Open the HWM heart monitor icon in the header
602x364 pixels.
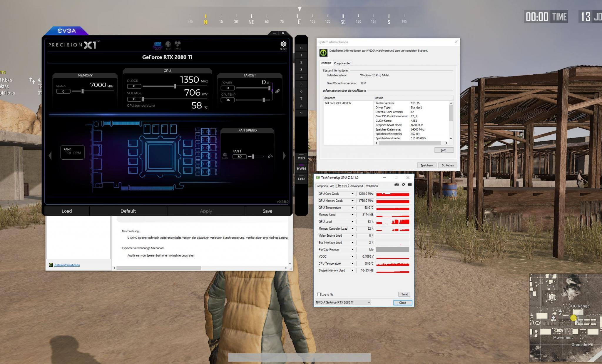coord(178,46)
